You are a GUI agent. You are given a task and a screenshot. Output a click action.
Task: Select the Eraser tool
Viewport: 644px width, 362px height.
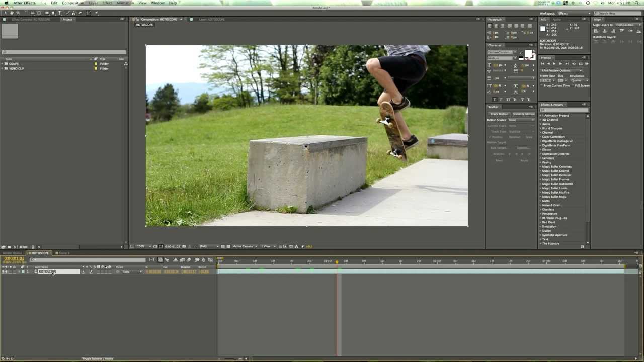(x=80, y=13)
